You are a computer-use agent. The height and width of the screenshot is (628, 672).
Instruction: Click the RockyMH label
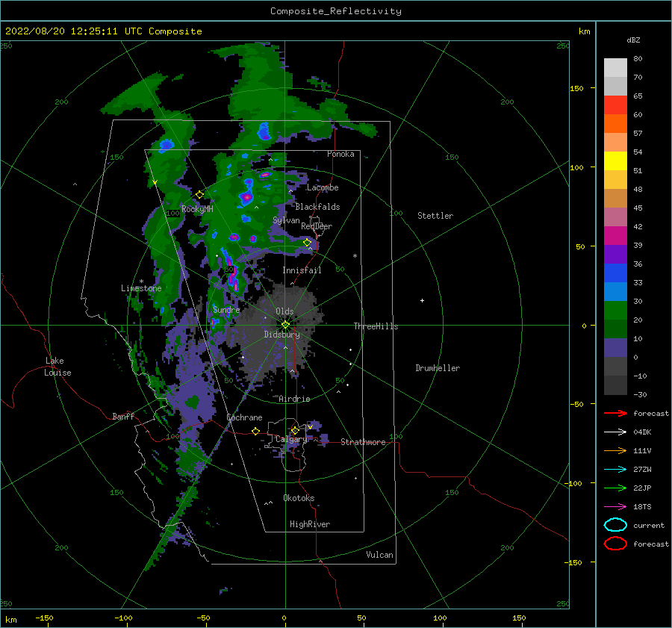coord(197,209)
